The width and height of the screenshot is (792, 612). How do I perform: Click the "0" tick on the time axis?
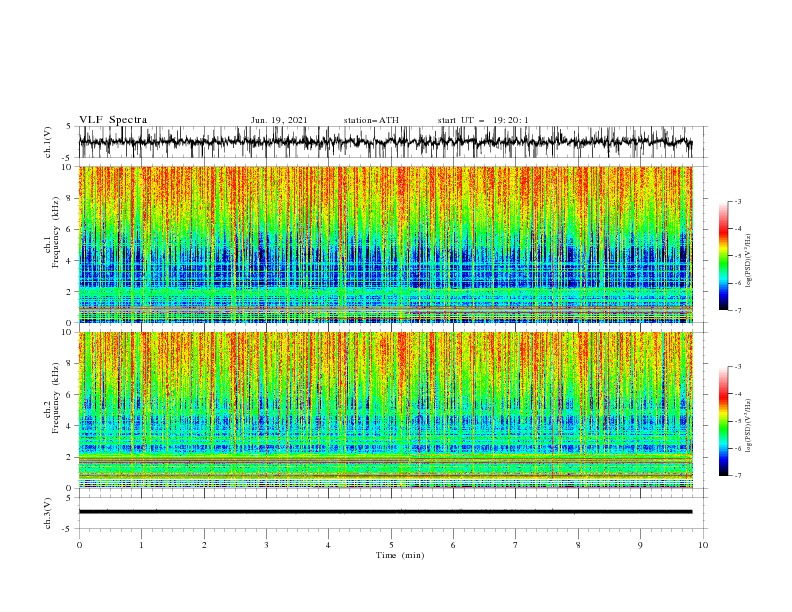pyautogui.click(x=79, y=545)
